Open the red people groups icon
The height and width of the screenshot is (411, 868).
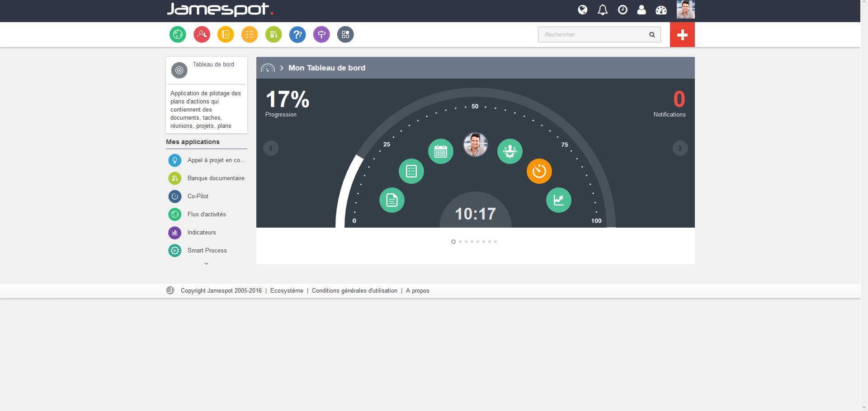[x=202, y=34]
